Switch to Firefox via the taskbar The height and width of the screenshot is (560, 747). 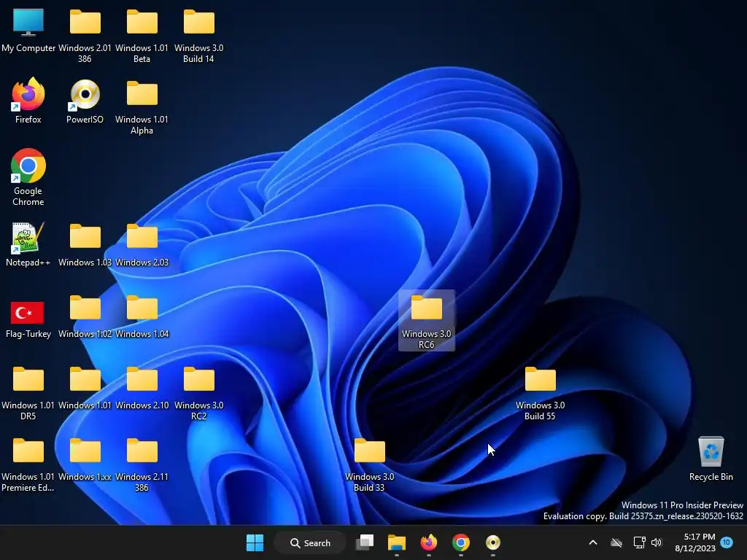coord(429,542)
